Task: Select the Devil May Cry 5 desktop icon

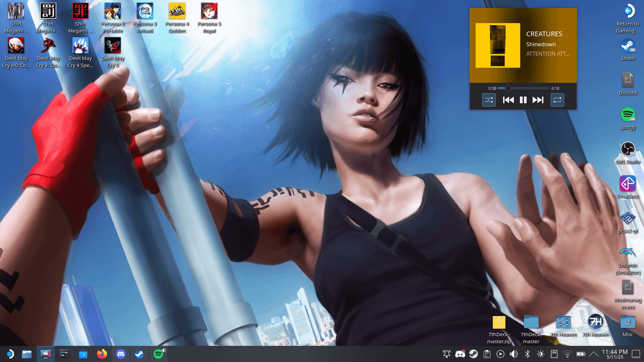Action: point(113,53)
